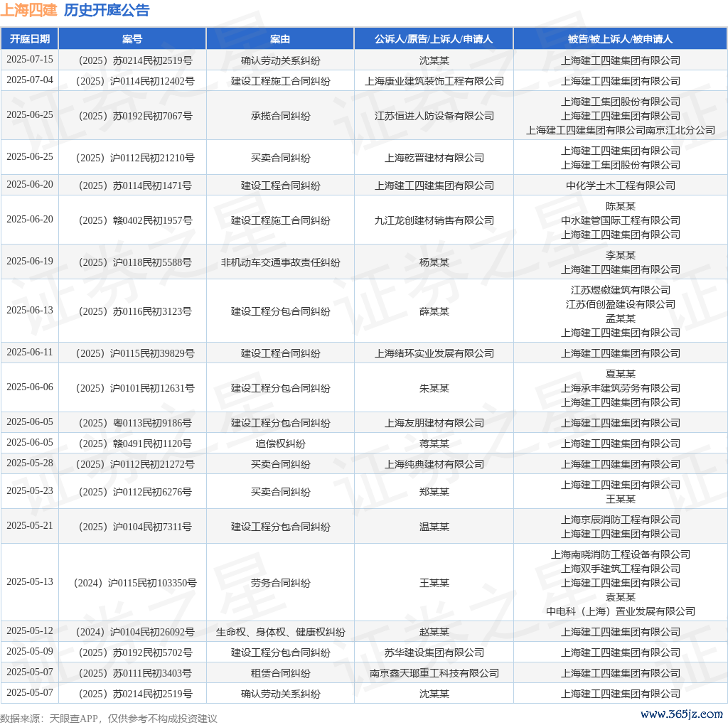Select case number (2025) 苏0114民初1471号
The width and height of the screenshot is (728, 725).
click(135, 186)
